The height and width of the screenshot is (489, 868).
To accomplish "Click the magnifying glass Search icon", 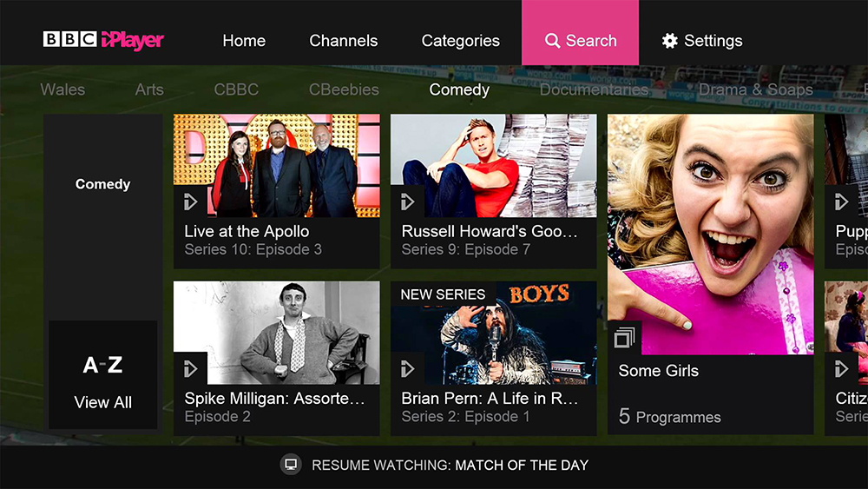I will pyautogui.click(x=552, y=41).
